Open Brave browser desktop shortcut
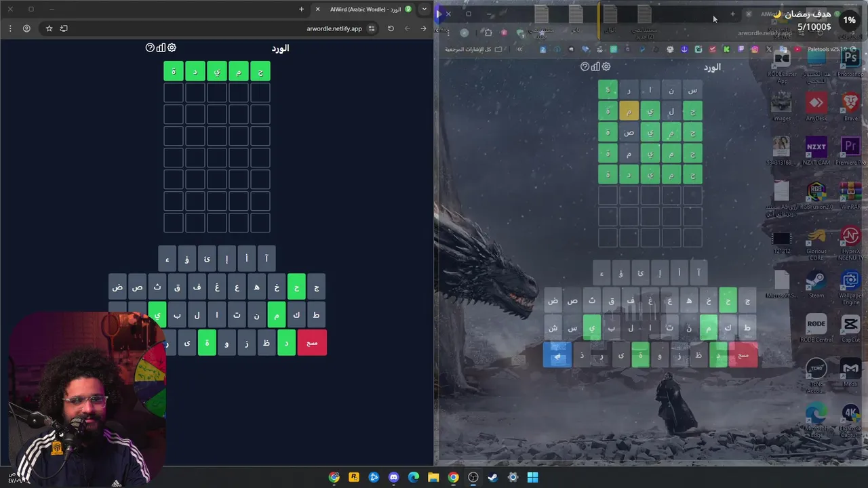868x488 pixels. pos(850,106)
